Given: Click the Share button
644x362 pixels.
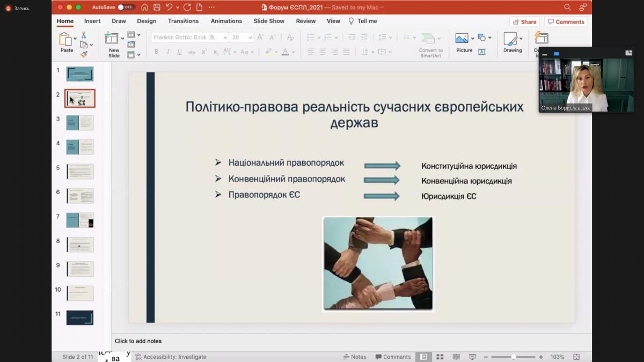Looking at the screenshot, I should 524,22.
